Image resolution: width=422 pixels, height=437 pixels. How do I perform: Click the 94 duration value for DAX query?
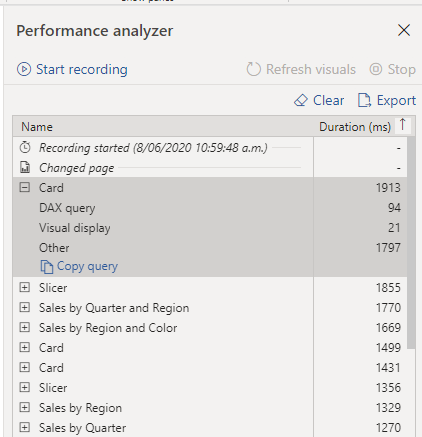coord(394,208)
